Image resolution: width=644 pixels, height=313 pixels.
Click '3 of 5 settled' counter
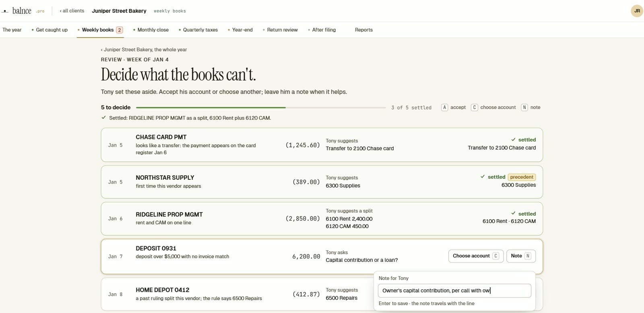411,107
